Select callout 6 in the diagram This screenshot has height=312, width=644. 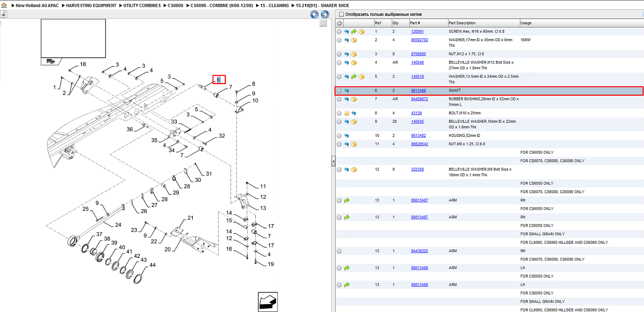click(219, 80)
